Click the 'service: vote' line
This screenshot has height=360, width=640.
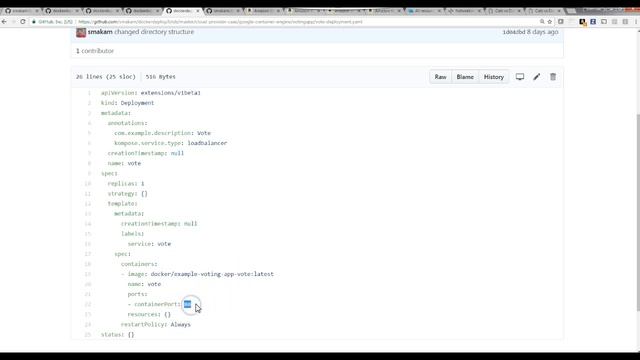[x=149, y=244]
